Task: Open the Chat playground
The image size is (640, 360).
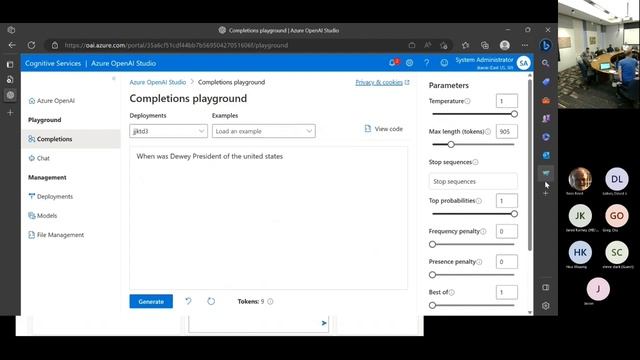Action: (x=39, y=158)
